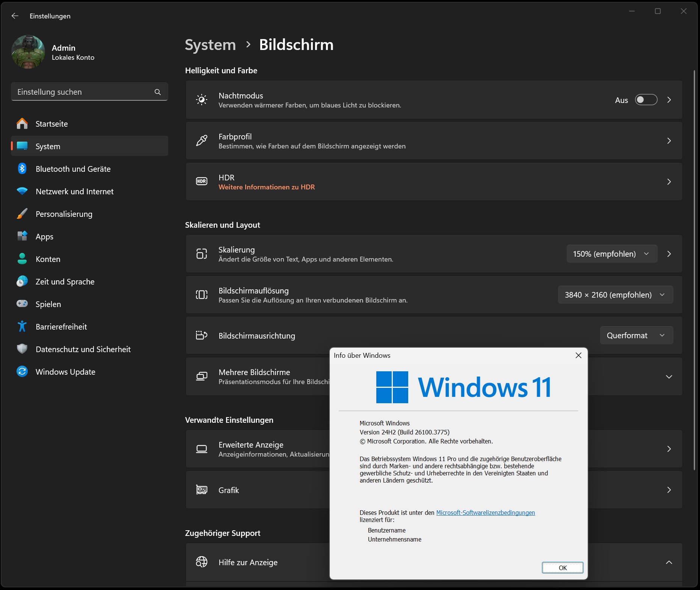The width and height of the screenshot is (700, 590).
Task: Open Farbprofil settings chevron
Action: (x=669, y=141)
